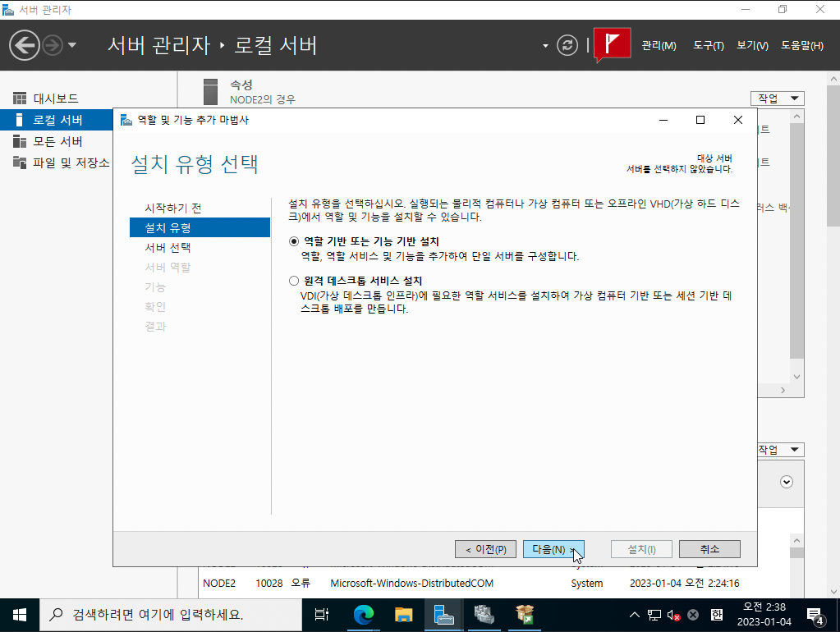Minimize the 역할 및 기능 추가 마법사 window
Screen dimensions: 840x632
pyautogui.click(x=663, y=120)
